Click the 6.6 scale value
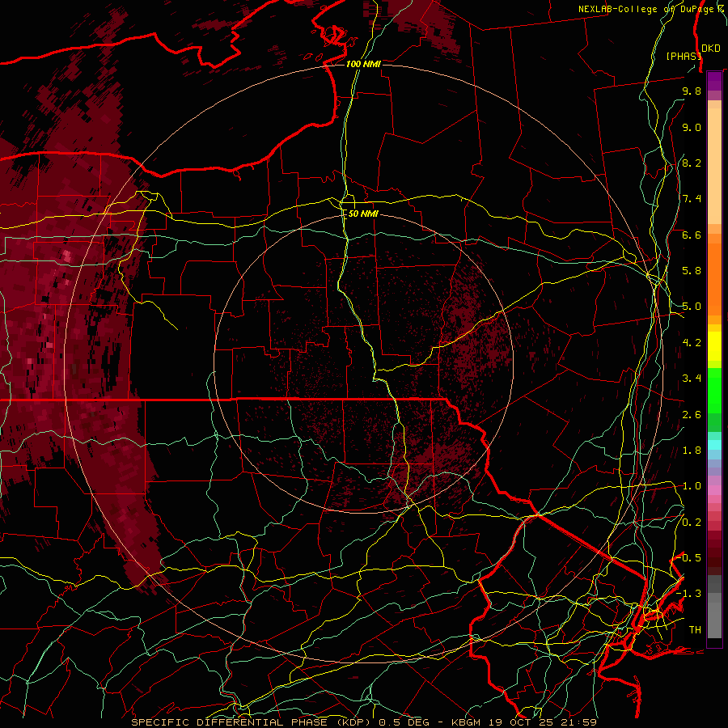The width and height of the screenshot is (728, 728). click(x=692, y=235)
